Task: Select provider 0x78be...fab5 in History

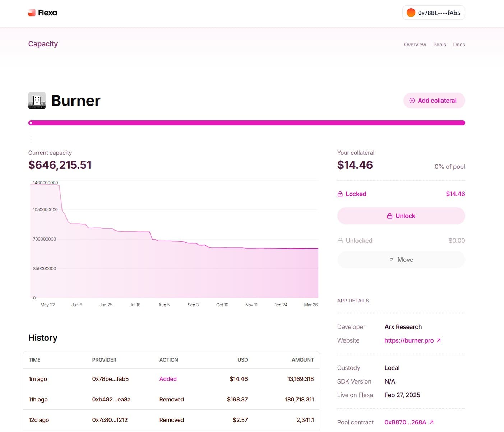Action: [110, 379]
